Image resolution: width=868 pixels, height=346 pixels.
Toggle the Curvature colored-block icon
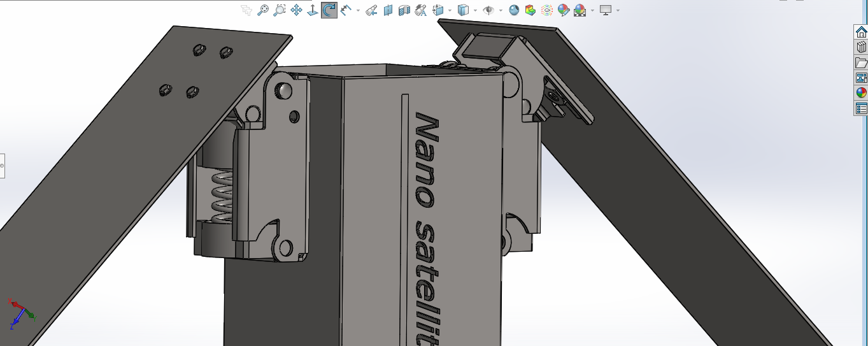coord(530,10)
